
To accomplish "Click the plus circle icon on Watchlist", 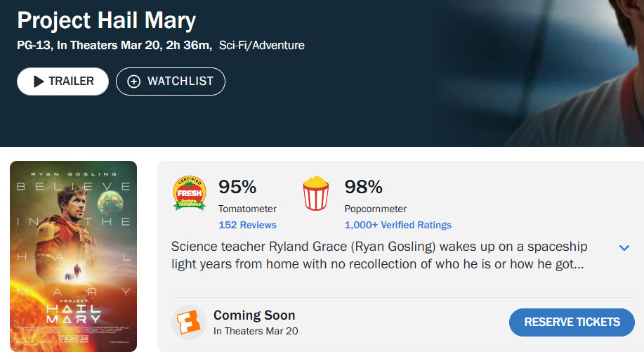I will (133, 81).
